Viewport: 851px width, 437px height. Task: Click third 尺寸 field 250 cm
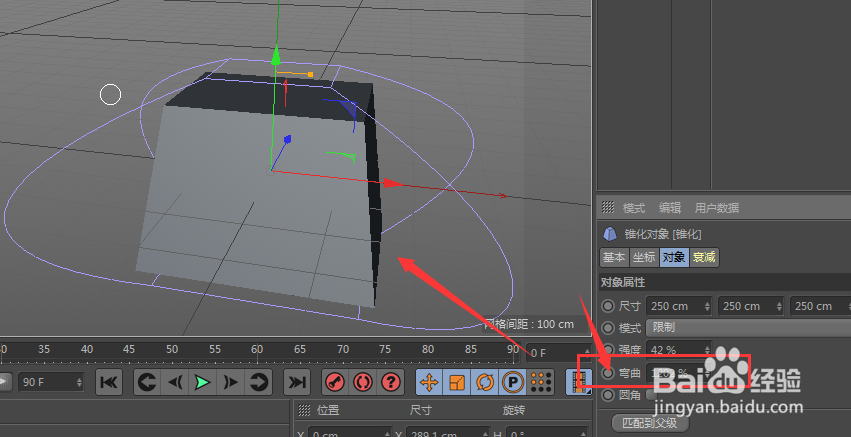[820, 306]
